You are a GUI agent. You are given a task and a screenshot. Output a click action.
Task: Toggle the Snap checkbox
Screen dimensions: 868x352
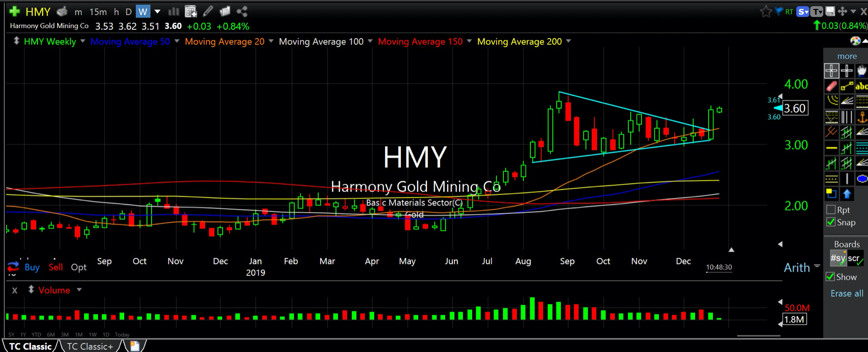click(x=831, y=222)
